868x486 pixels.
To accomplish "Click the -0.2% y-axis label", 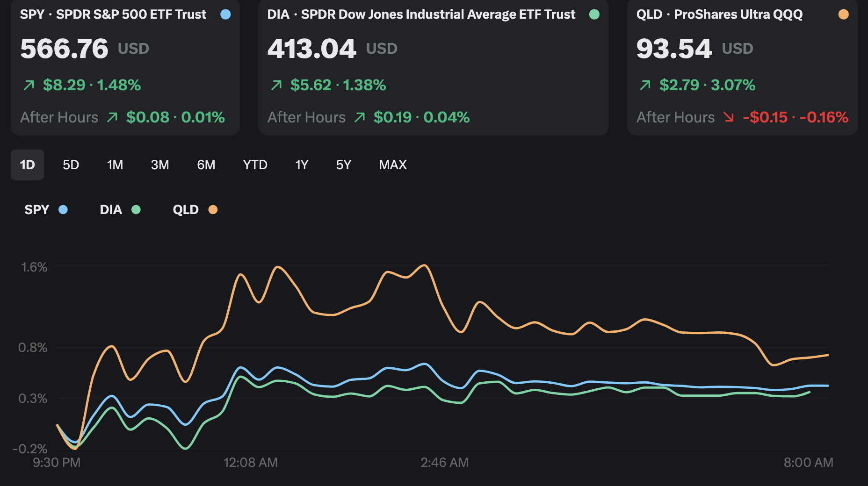I will click(x=30, y=449).
